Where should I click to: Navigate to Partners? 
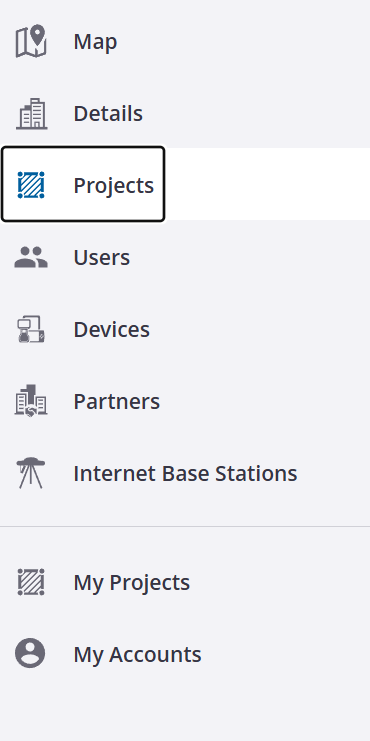tap(117, 401)
